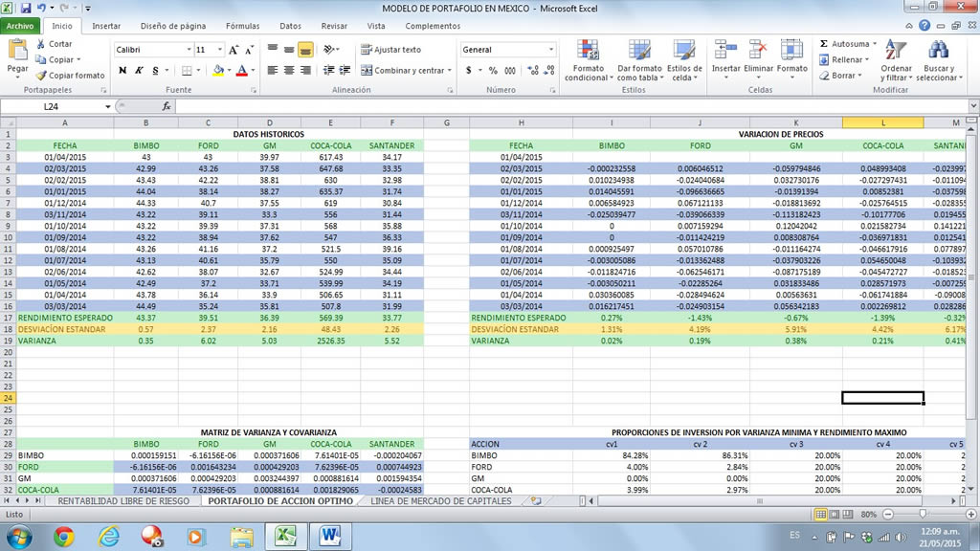Viewport: 980px width, 551px height.
Task: Open the font size dropdown
Action: (219, 50)
